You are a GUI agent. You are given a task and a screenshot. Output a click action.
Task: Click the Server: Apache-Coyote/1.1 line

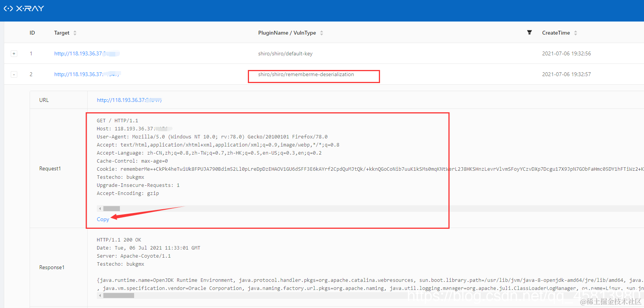coord(134,256)
